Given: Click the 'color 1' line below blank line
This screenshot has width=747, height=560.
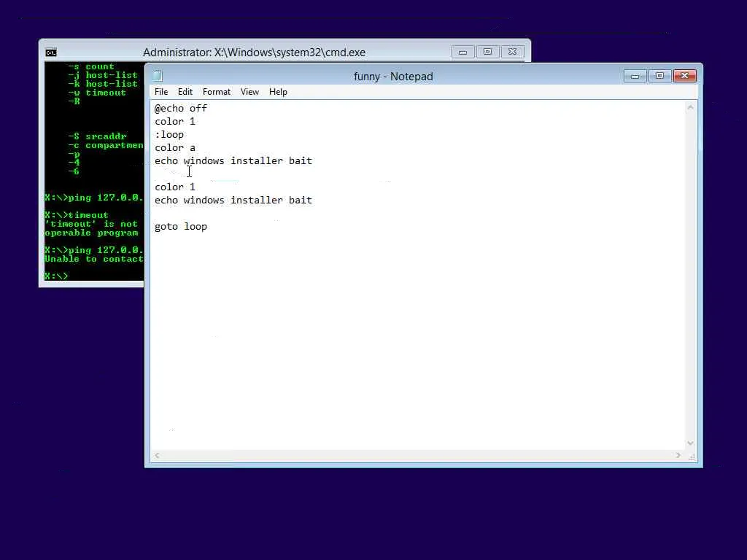Looking at the screenshot, I should point(175,187).
